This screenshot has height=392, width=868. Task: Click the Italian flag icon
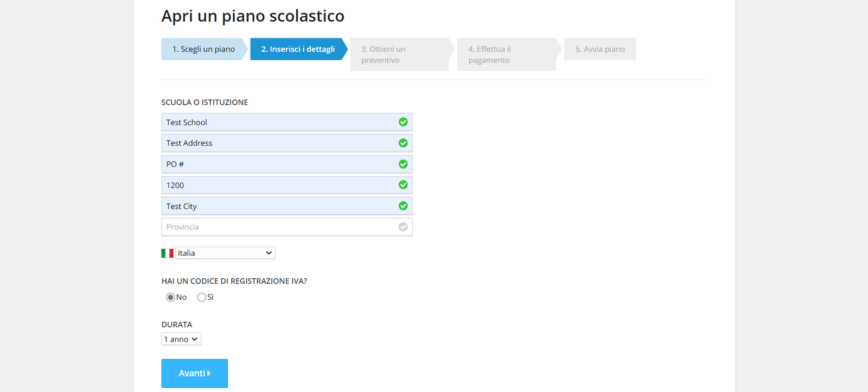[167, 253]
